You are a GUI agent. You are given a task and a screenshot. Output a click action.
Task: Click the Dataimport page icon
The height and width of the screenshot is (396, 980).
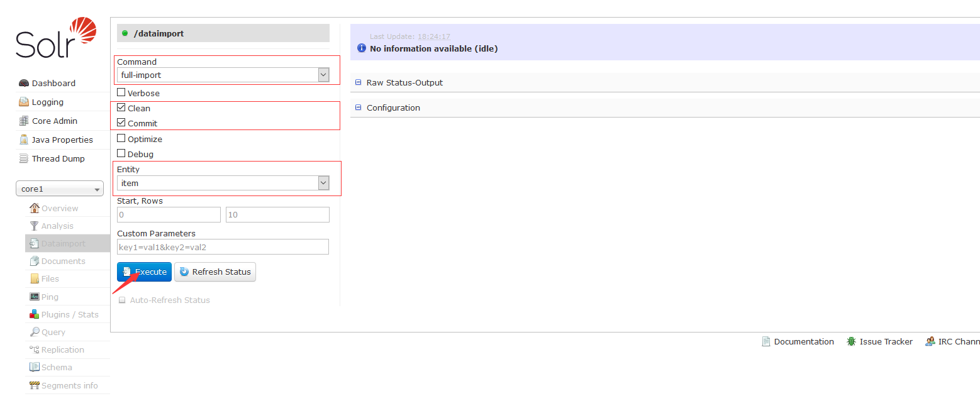tap(35, 243)
